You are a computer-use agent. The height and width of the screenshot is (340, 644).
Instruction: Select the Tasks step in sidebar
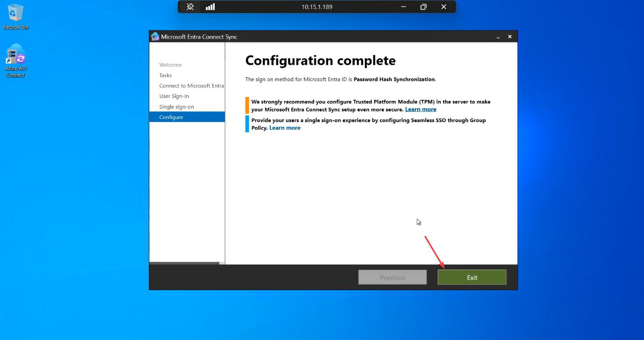click(x=165, y=75)
